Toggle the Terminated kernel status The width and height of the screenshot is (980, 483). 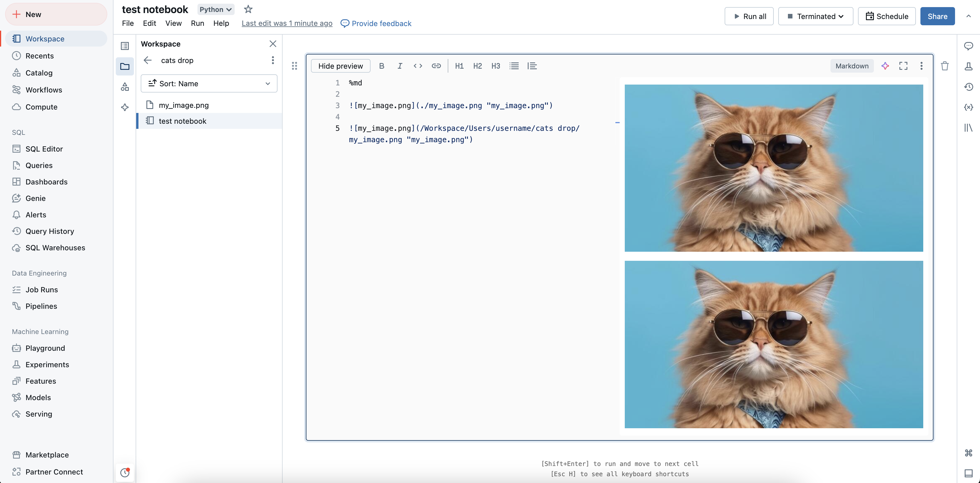click(x=816, y=16)
